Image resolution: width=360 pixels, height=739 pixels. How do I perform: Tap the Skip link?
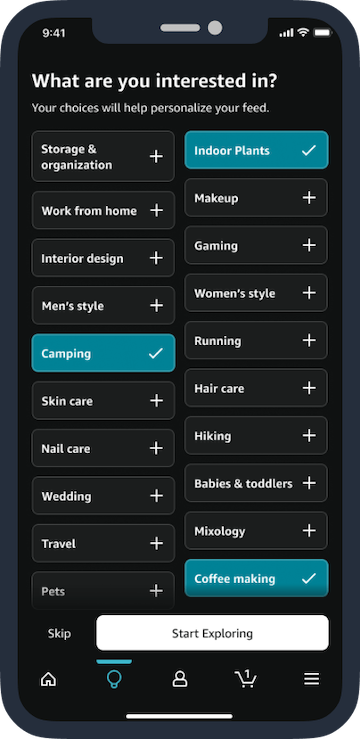[59, 633]
